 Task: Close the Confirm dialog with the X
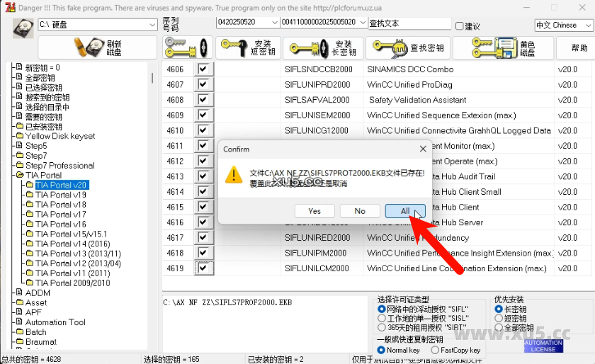423,149
